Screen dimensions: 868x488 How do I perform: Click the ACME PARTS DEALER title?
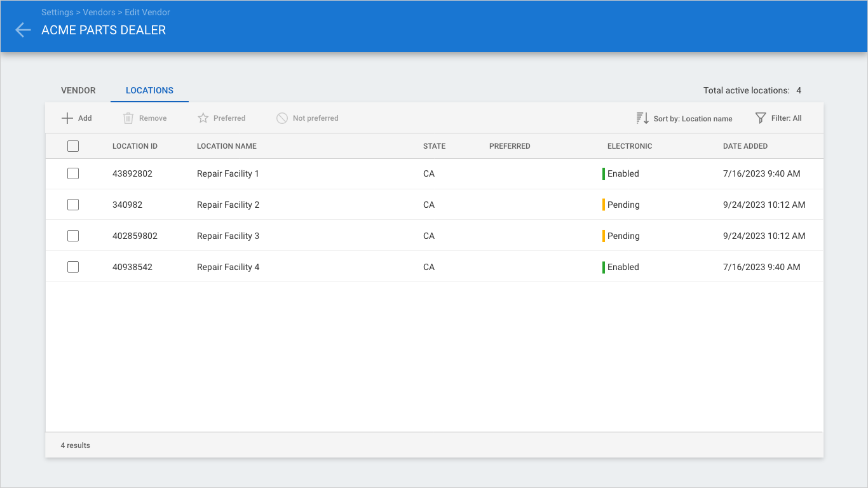pos(104,30)
